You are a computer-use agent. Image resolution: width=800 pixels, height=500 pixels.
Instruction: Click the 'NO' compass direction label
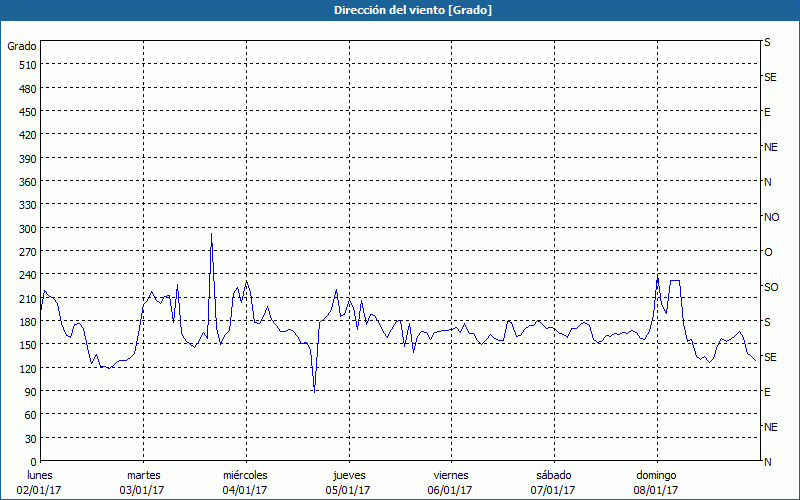coord(771,217)
